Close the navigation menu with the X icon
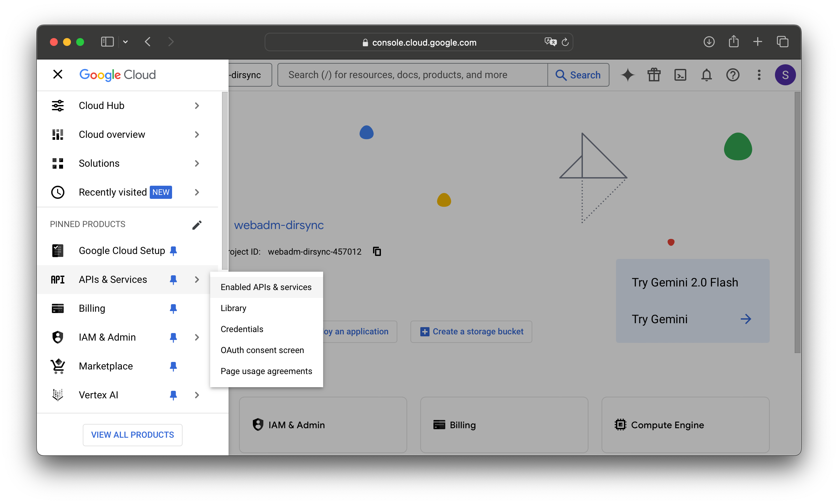The image size is (838, 504). click(x=58, y=74)
